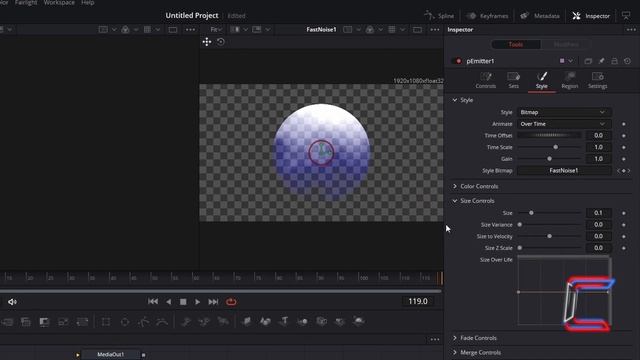This screenshot has width=640, height=360.
Task: Reset pEmitter1 settings to default
Action: (627, 61)
